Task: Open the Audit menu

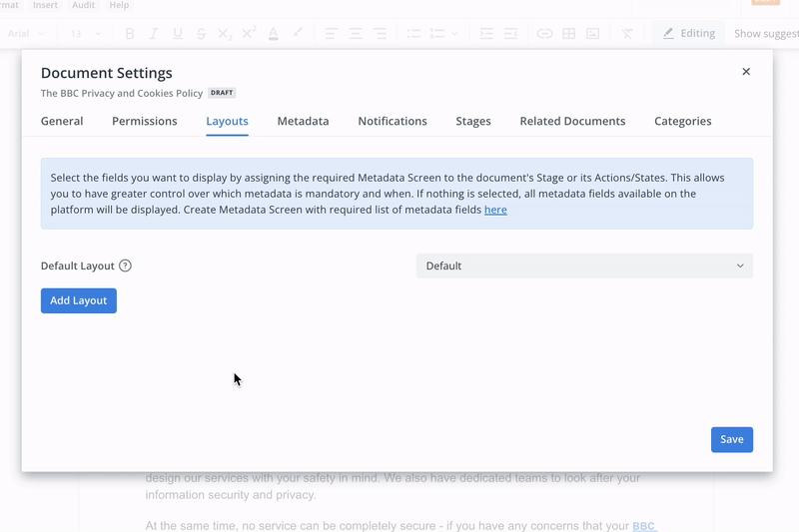Action: click(83, 5)
